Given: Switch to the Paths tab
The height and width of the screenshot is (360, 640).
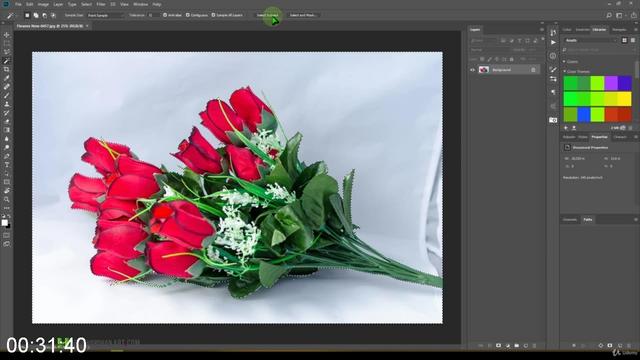Looking at the screenshot, I should coord(588,220).
